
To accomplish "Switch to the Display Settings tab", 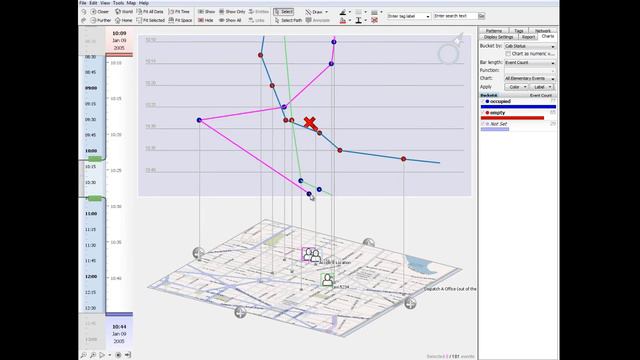I will [498, 37].
